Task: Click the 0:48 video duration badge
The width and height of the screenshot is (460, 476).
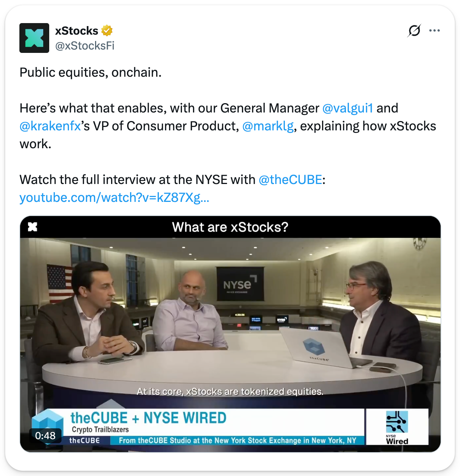Action: (x=45, y=435)
